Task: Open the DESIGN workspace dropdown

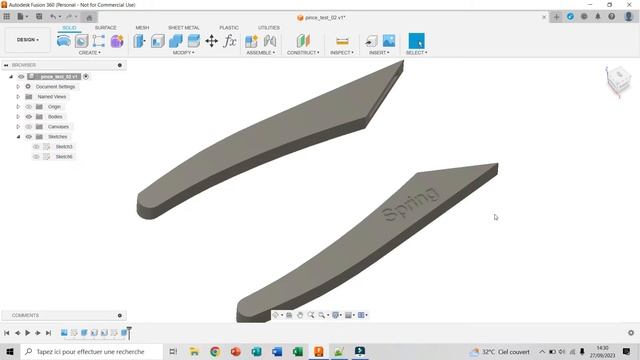Action: coord(28,40)
